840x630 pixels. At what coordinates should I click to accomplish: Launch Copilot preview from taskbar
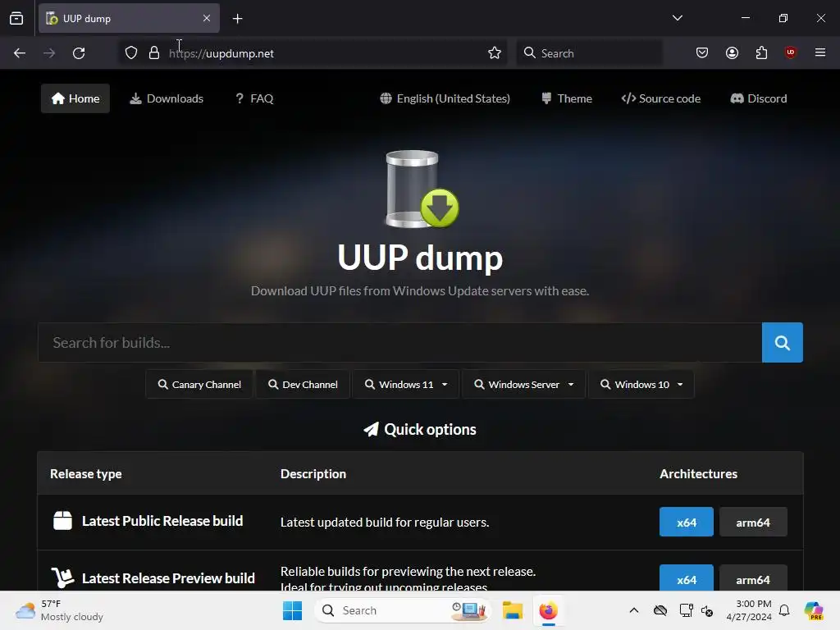coord(814,610)
